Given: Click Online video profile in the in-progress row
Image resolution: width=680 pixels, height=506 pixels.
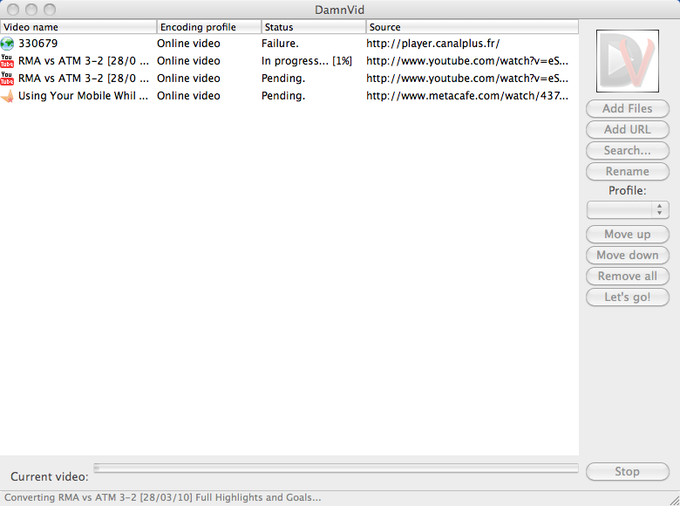Looking at the screenshot, I should [188, 61].
